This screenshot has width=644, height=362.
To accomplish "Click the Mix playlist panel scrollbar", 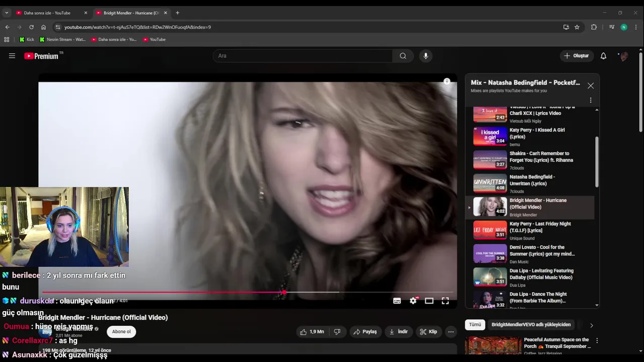I will [597, 162].
